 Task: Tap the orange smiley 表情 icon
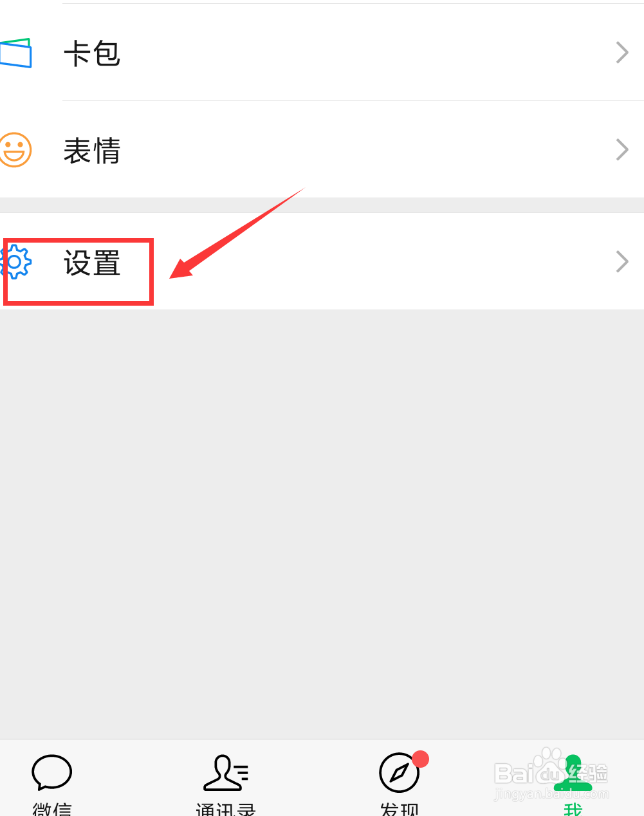[15, 150]
